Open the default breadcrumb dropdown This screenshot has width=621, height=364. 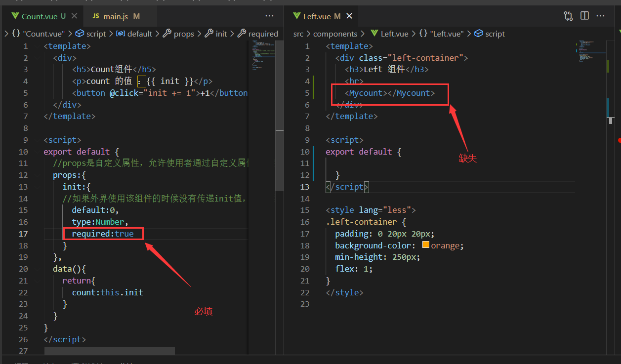pyautogui.click(x=140, y=34)
